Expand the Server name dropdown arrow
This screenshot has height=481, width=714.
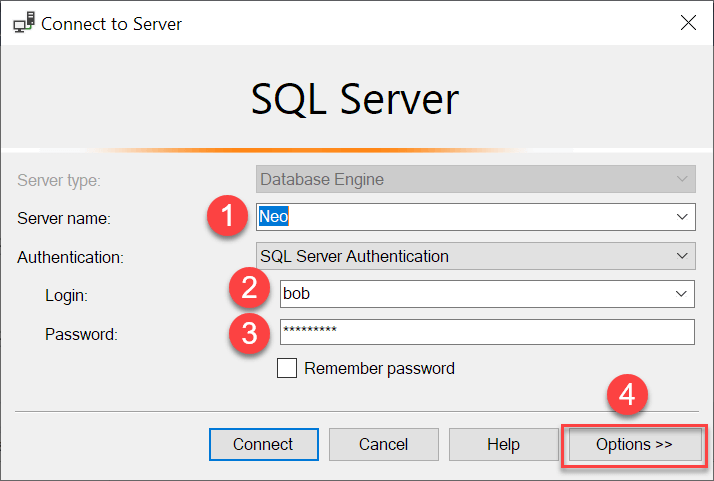click(682, 217)
